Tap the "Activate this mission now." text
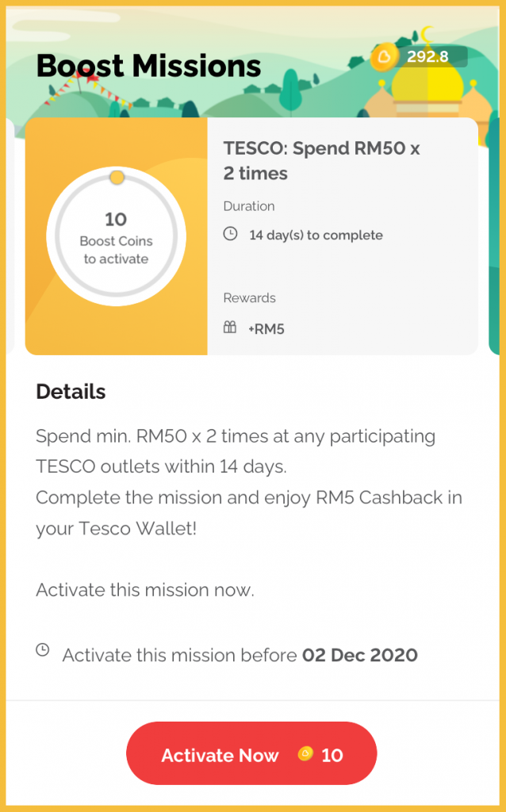506x812 pixels. pos(145,591)
